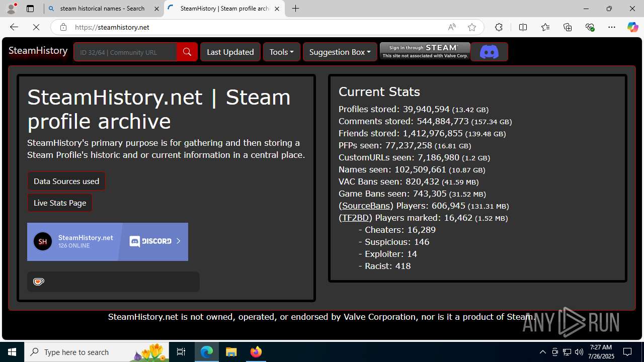Image resolution: width=644 pixels, height=362 pixels.
Task: Go back with the browser arrow
Action: [x=14, y=27]
